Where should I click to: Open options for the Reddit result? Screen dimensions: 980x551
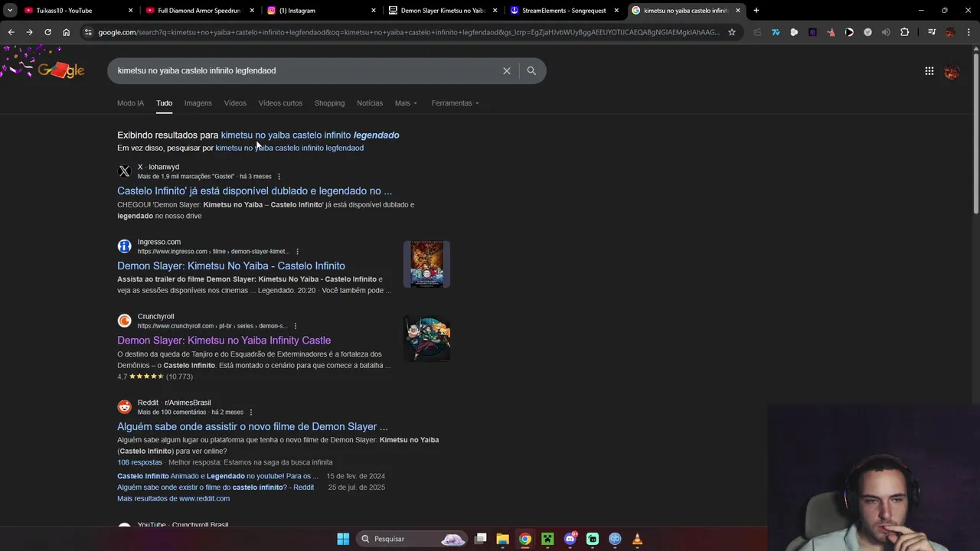point(250,412)
